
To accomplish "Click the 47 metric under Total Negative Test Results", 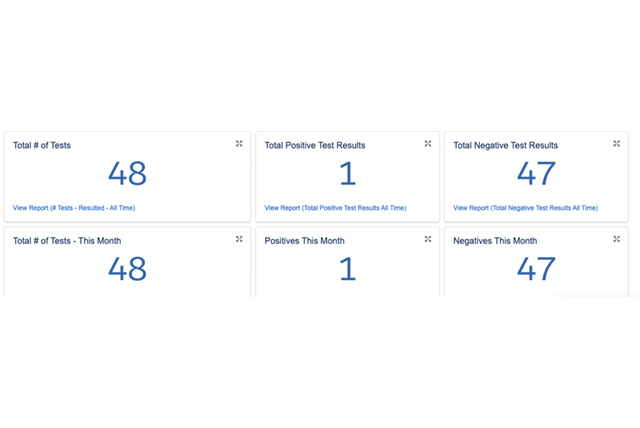I will tap(536, 174).
